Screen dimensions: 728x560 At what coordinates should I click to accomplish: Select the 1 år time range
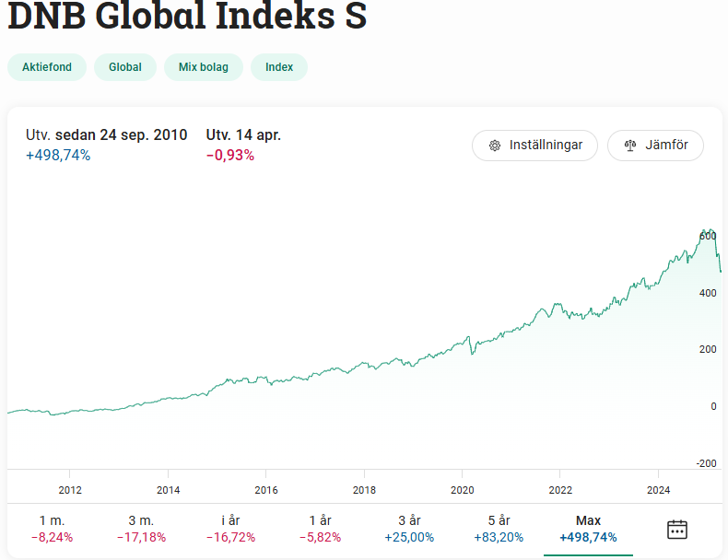[320, 529]
